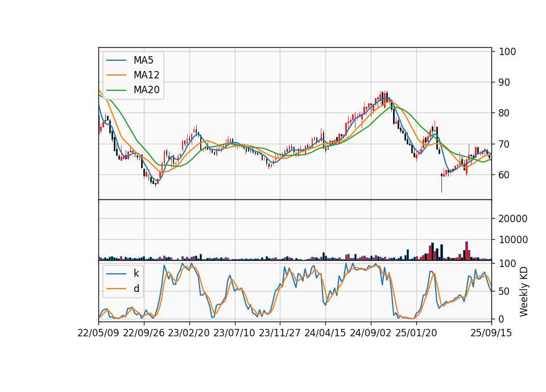Click the tallest red volume bar

[x=466, y=251]
